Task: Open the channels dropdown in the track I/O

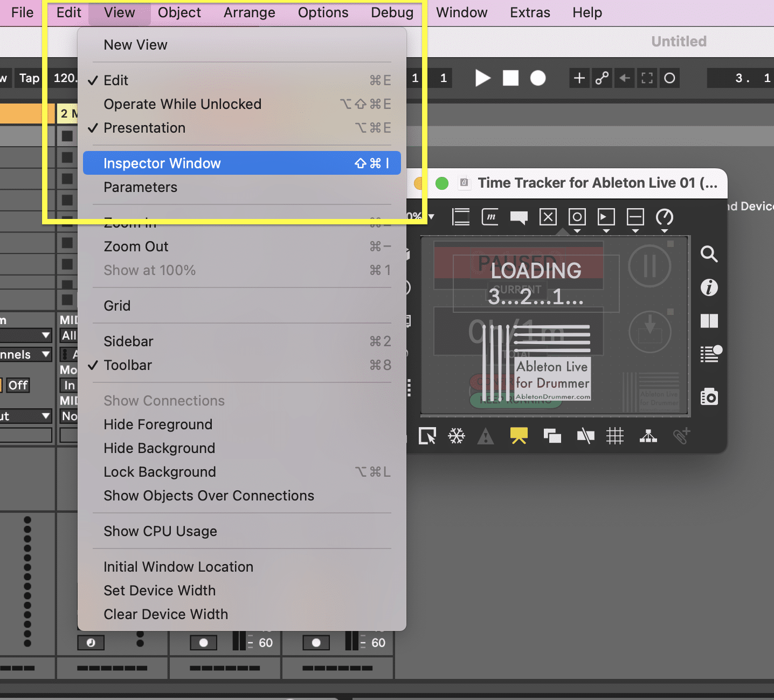Action: click(x=25, y=354)
